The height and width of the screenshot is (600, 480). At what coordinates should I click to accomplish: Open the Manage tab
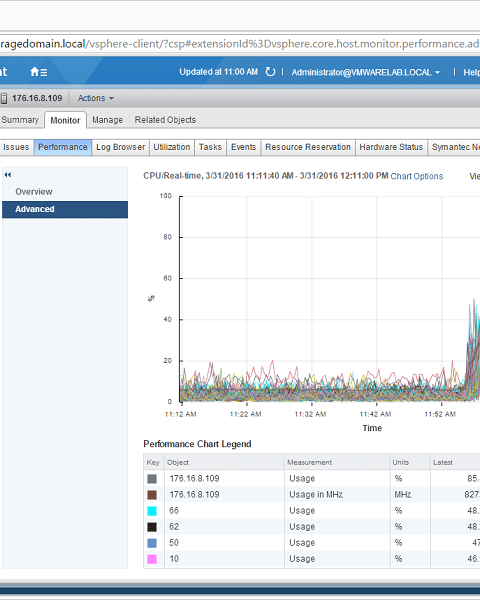point(107,120)
